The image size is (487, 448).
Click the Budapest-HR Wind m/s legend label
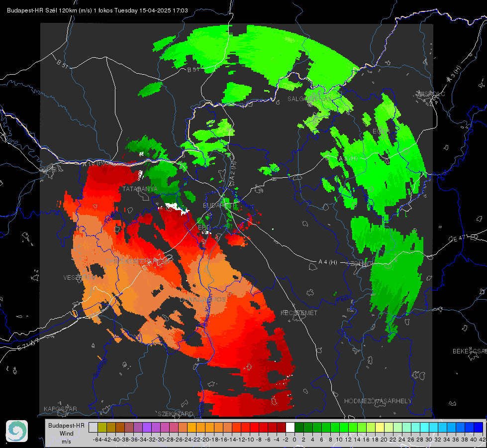tap(66, 433)
